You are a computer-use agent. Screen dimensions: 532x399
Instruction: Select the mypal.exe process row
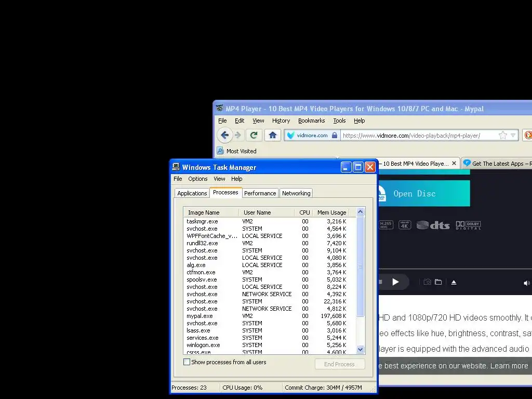coord(270,316)
